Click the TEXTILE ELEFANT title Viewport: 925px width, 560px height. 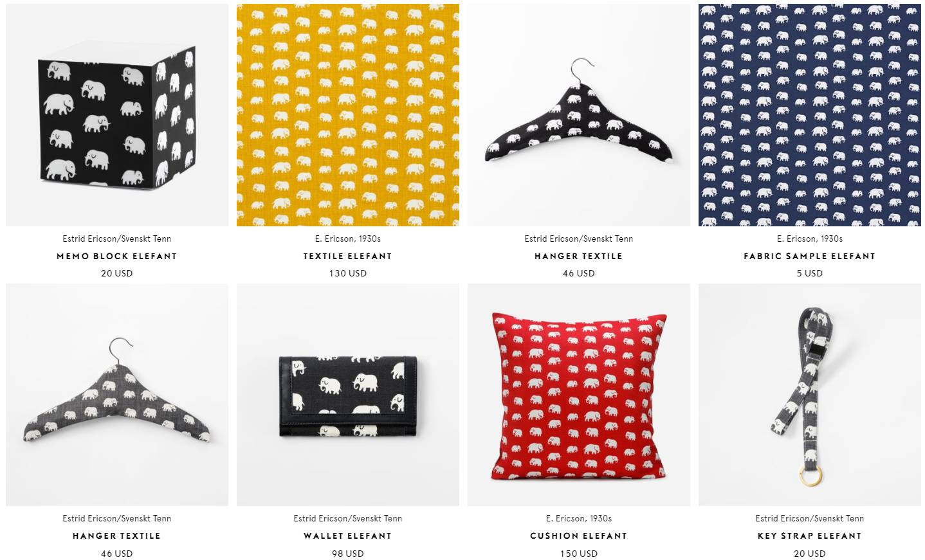(x=348, y=256)
